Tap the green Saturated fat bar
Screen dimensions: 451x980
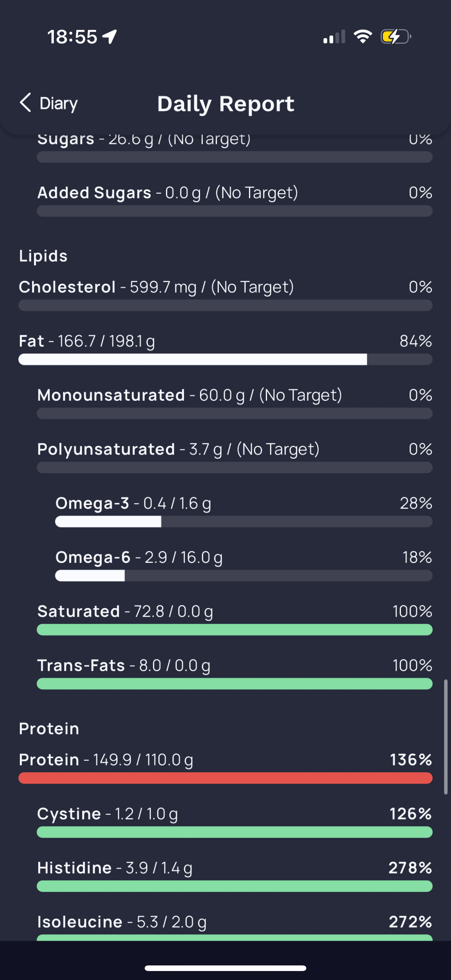[x=234, y=630]
